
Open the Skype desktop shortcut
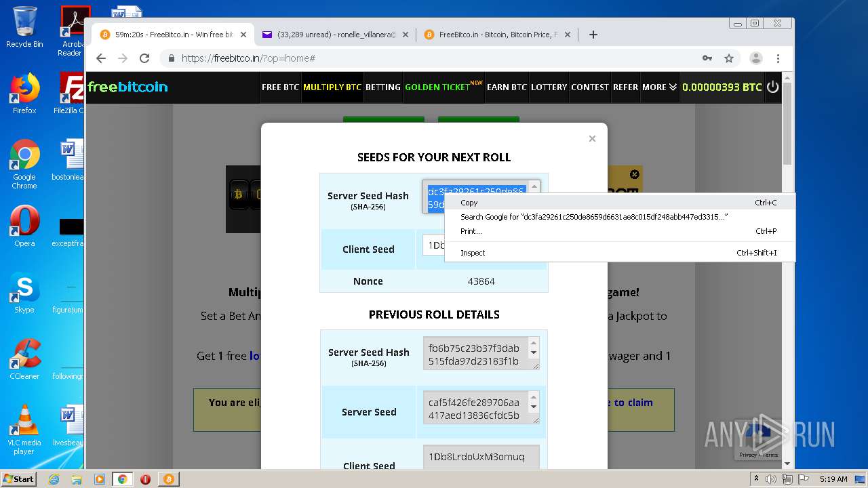click(x=24, y=293)
